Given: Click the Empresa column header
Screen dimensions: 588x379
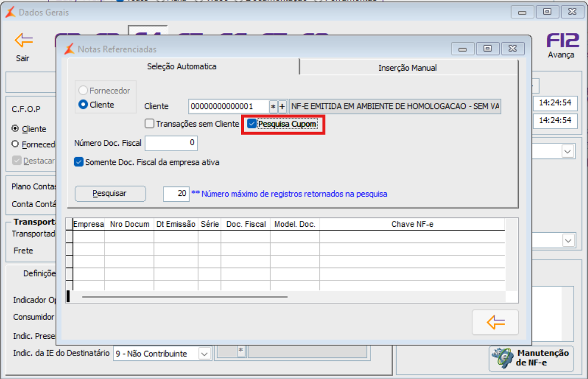Looking at the screenshot, I should click(x=88, y=224).
